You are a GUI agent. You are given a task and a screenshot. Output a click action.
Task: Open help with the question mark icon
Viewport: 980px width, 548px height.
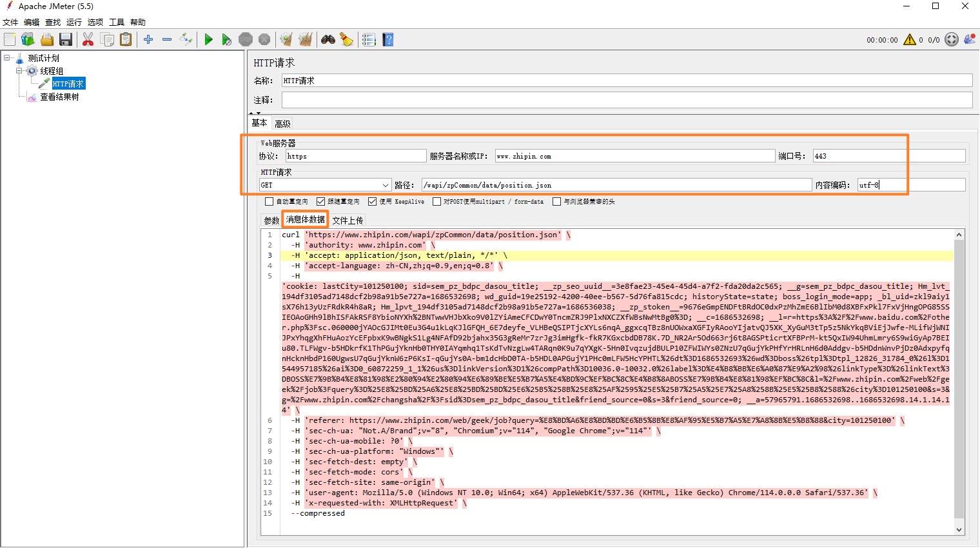coord(388,39)
